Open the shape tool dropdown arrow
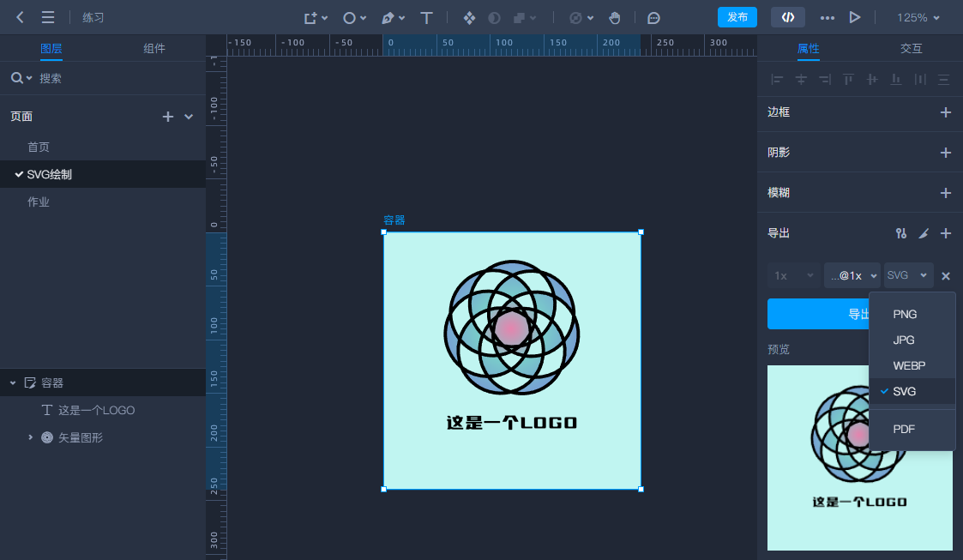 363,17
